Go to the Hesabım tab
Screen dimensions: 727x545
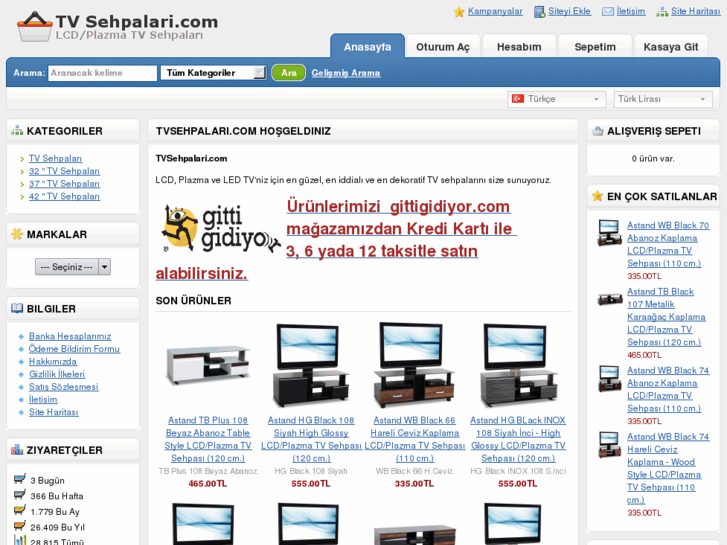pos(519,46)
